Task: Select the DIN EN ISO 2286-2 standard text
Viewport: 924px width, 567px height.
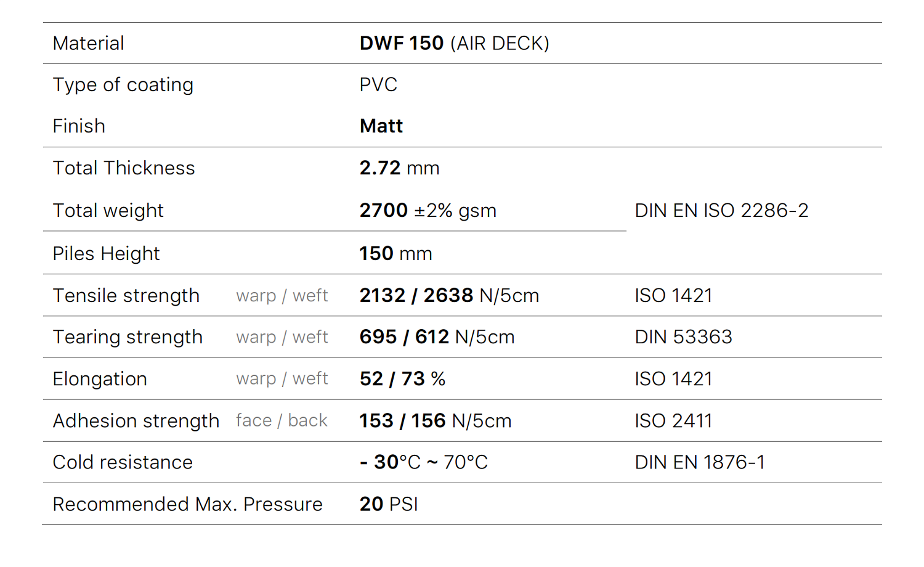Action: 721,211
